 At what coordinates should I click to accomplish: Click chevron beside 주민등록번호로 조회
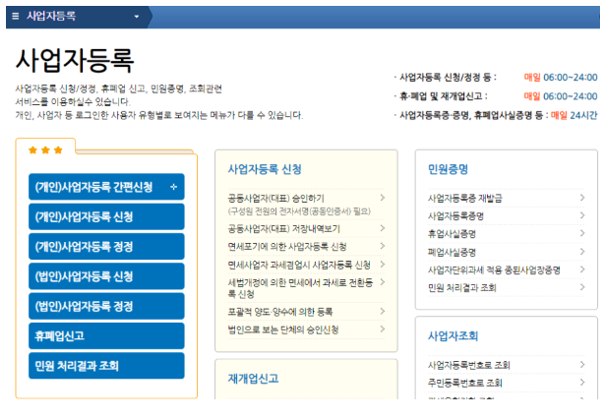click(582, 382)
